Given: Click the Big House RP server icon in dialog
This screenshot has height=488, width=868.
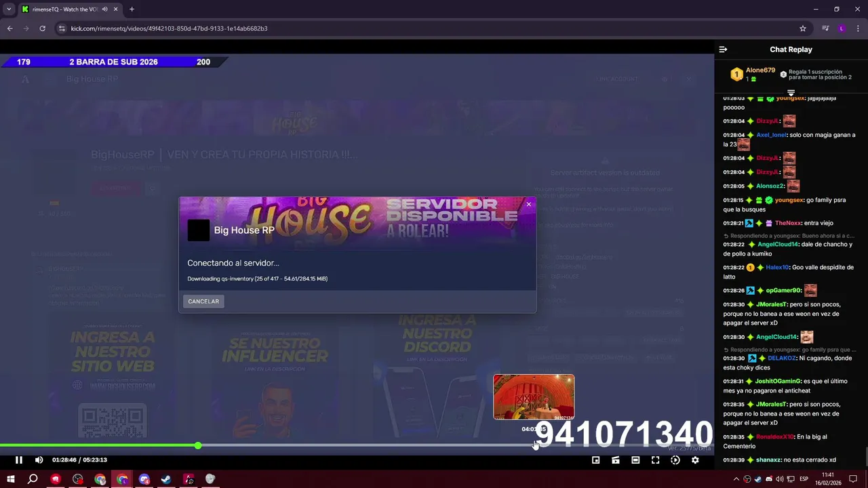Looking at the screenshot, I should tap(199, 230).
